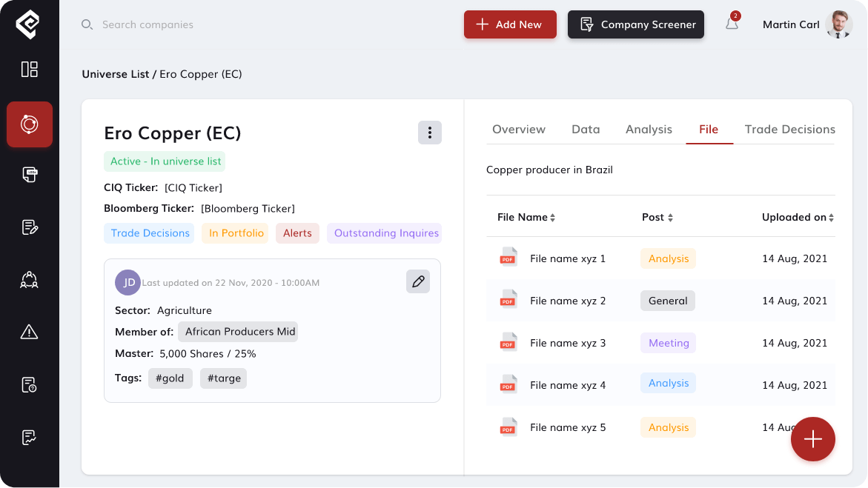The width and height of the screenshot is (868, 488).
Task: Click the red floating plus button
Action: (x=812, y=439)
